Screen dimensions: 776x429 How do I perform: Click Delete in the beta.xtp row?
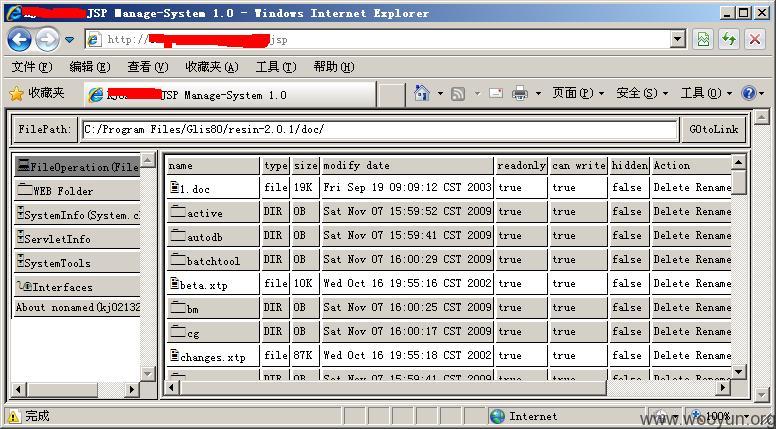pos(672,284)
